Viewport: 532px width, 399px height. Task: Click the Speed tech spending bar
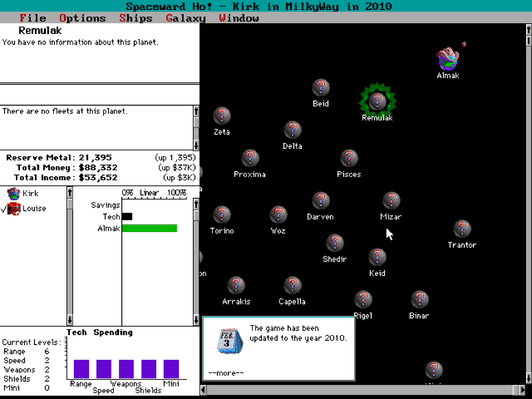point(104,369)
